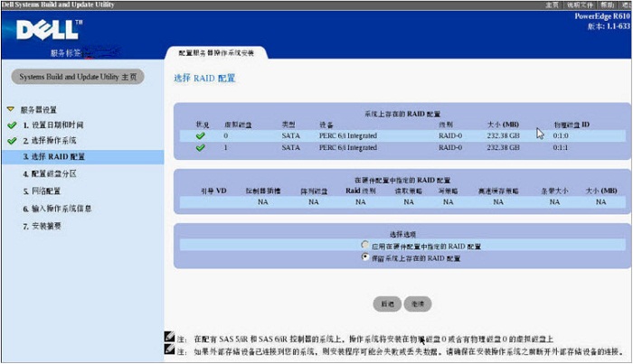Click the NA value under 阵列磁盘
This screenshot has width=633, height=364.
(x=314, y=202)
